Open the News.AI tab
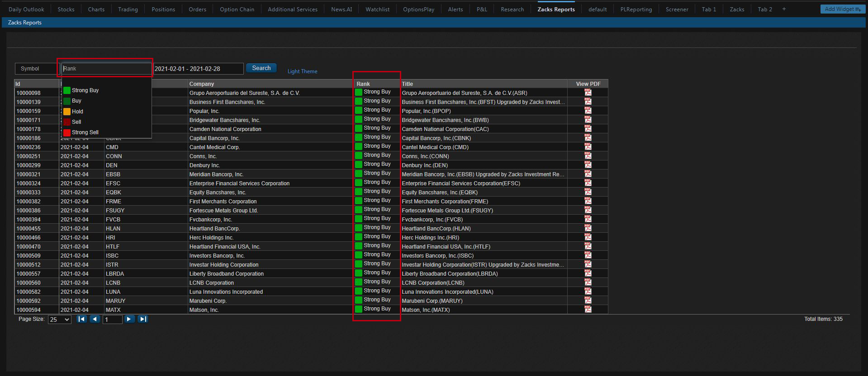 pos(342,9)
